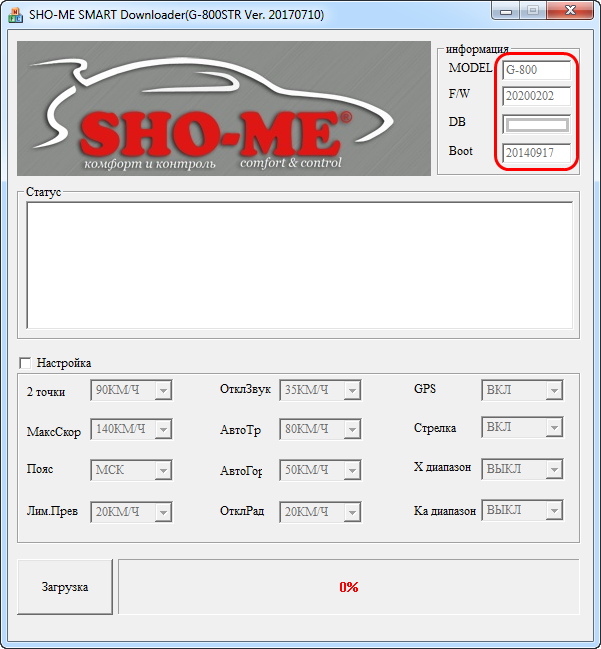This screenshot has width=601, height=649.
Task: Open the АвтоГор 50KM/Ч dropdown
Action: 320,469
